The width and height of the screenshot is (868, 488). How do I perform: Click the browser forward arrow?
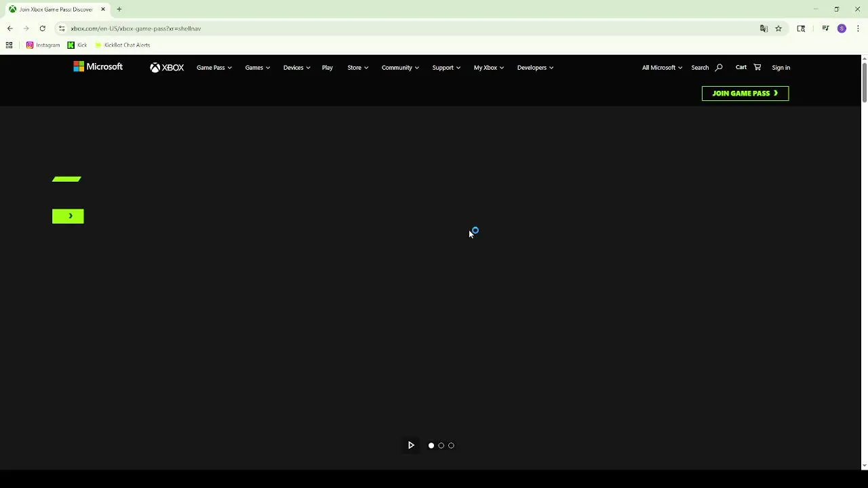[26, 28]
